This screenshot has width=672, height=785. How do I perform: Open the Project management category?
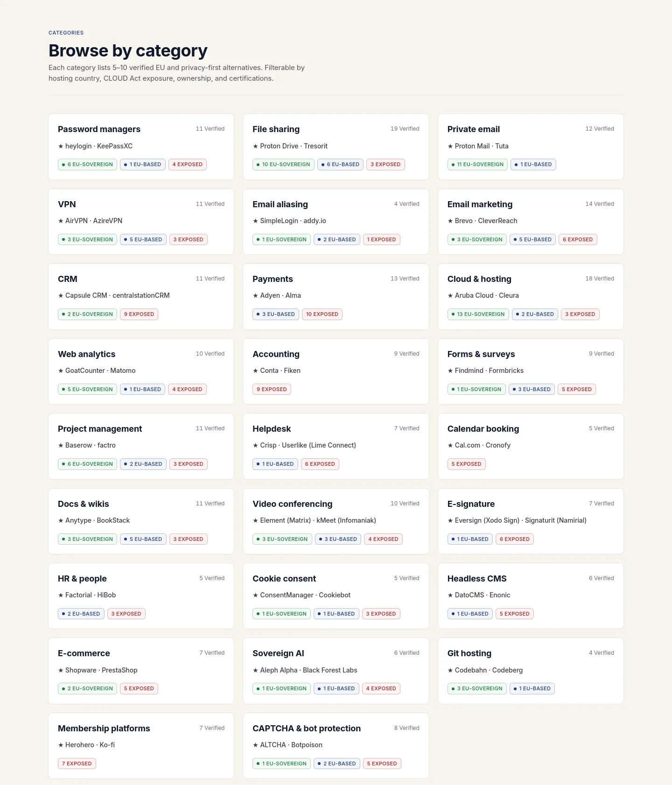[x=141, y=446]
